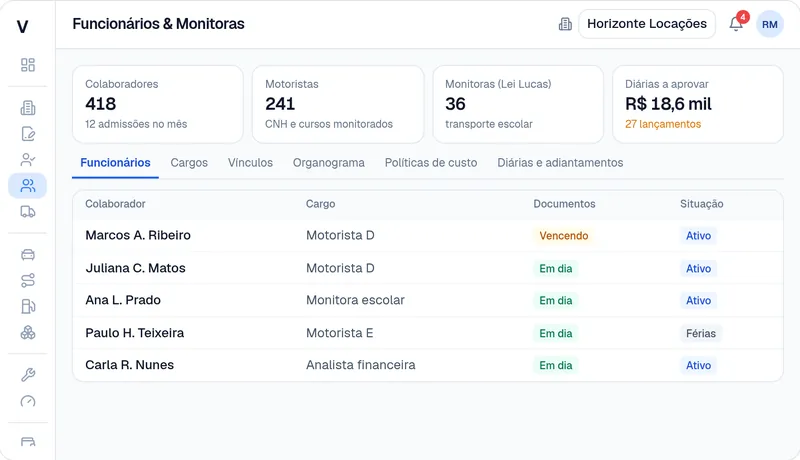The image size is (800, 460).
Task: Click the 27 lançamentos link
Action: click(663, 124)
